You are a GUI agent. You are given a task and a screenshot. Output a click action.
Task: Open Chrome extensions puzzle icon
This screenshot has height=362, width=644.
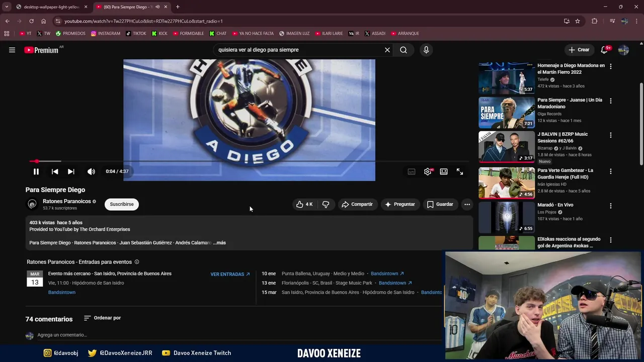pos(595,21)
